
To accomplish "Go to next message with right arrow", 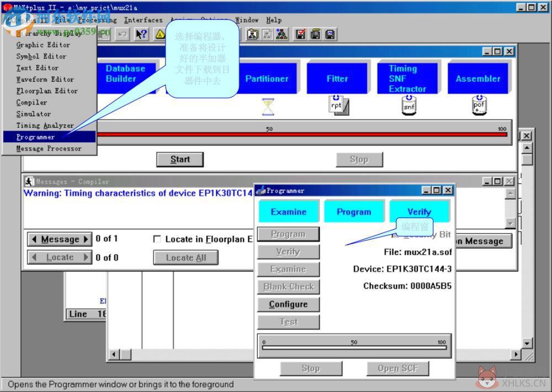I will coord(86,239).
